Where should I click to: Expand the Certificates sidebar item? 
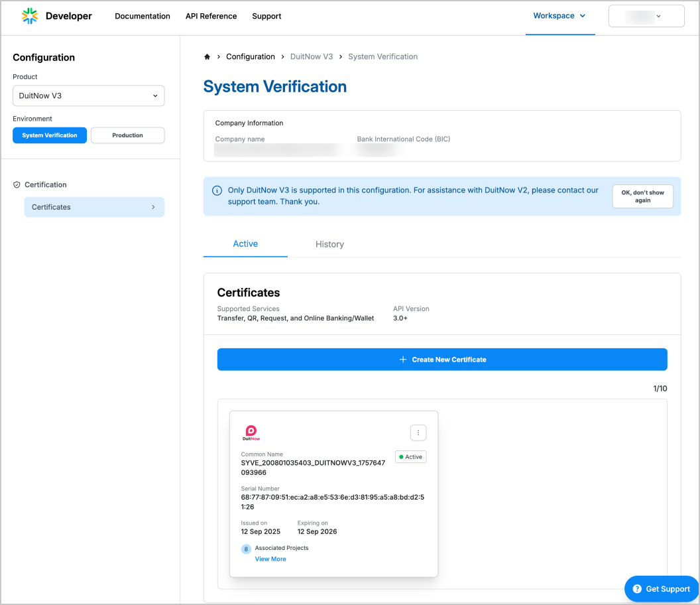pos(94,207)
